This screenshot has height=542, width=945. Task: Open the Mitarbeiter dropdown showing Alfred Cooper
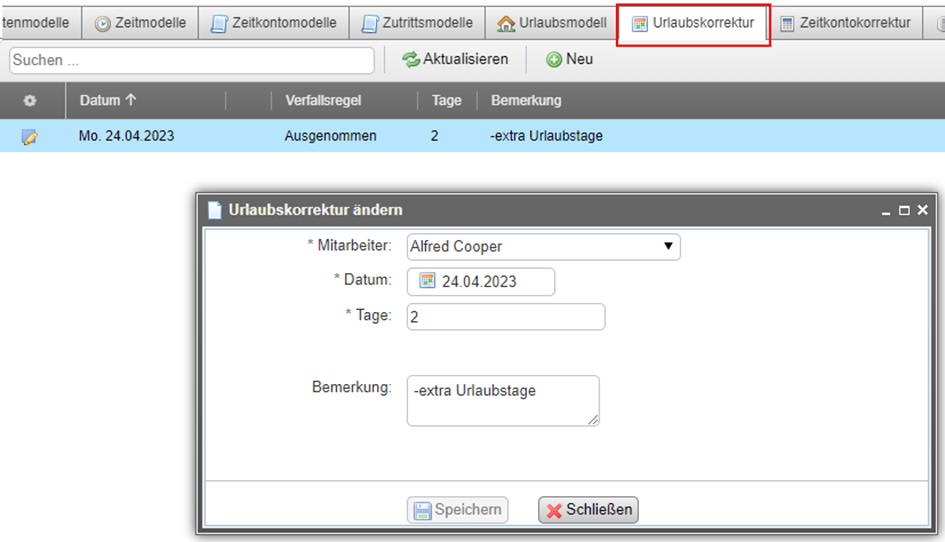point(543,247)
